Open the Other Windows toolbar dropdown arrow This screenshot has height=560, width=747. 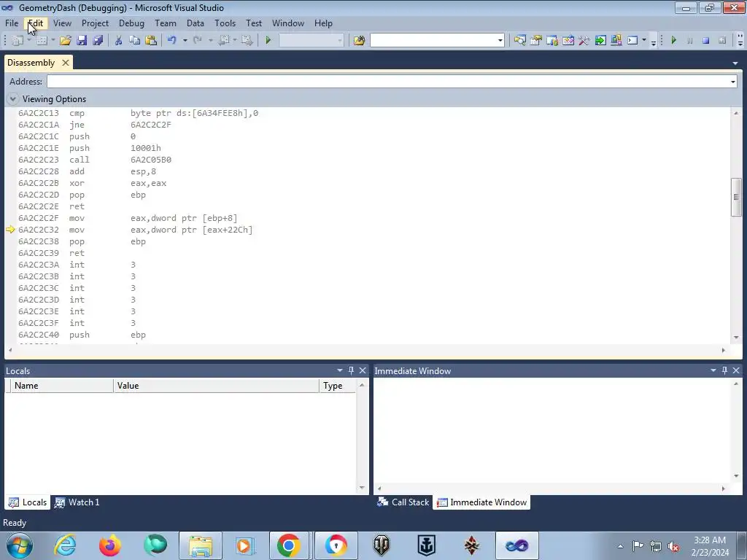(x=644, y=41)
